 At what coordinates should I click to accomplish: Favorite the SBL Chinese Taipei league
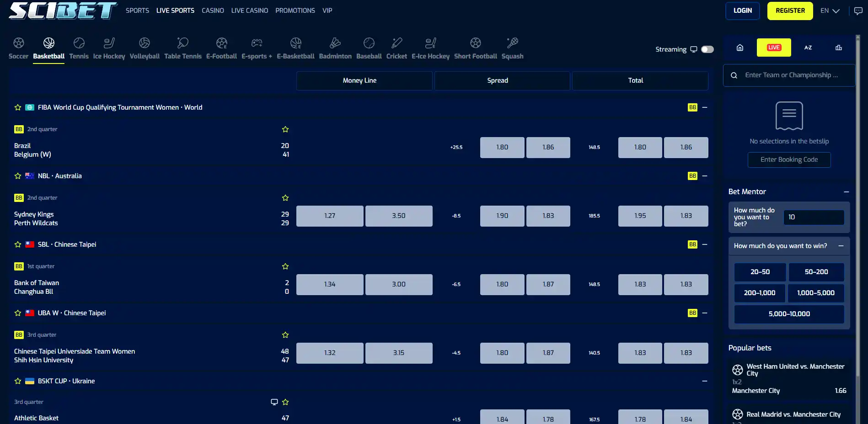coord(18,244)
